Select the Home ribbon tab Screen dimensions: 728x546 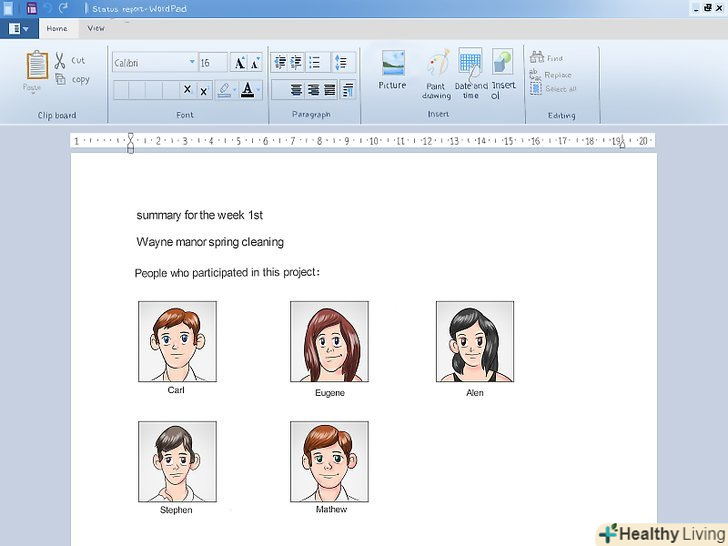[x=57, y=29]
